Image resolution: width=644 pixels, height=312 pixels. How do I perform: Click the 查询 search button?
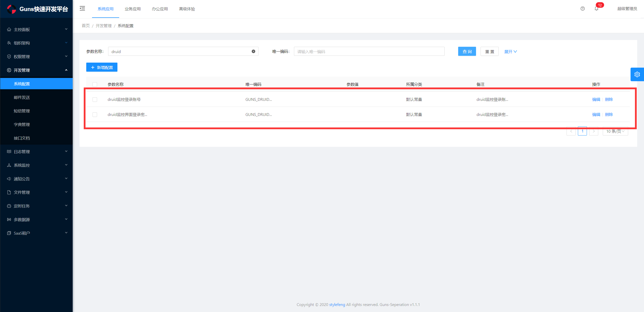[467, 52]
